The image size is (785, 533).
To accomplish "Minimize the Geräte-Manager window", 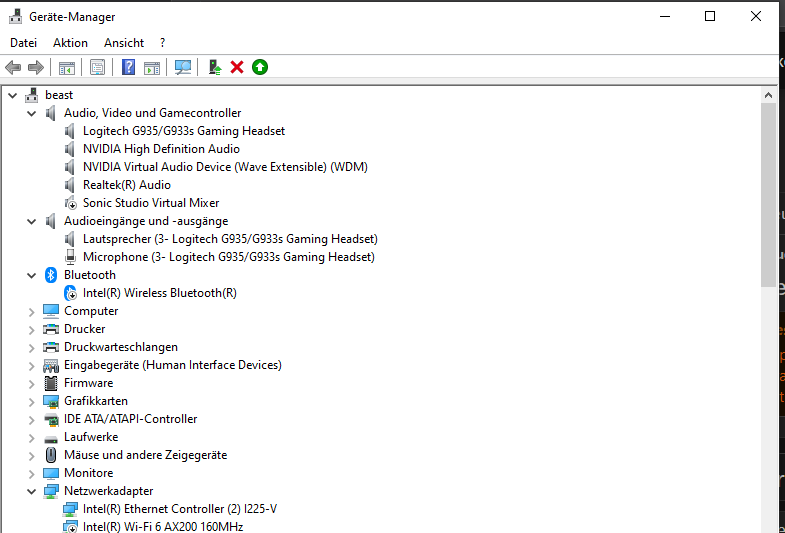I will click(665, 17).
